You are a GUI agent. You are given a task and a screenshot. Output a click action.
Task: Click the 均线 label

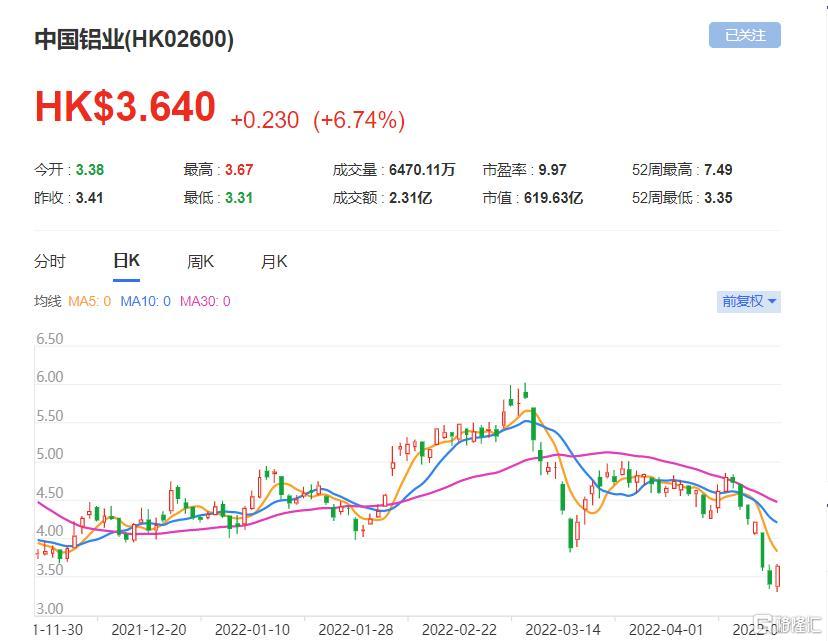(x=48, y=301)
